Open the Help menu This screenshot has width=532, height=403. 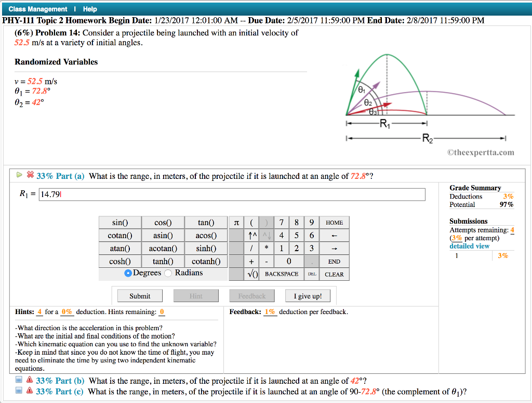tap(89, 9)
